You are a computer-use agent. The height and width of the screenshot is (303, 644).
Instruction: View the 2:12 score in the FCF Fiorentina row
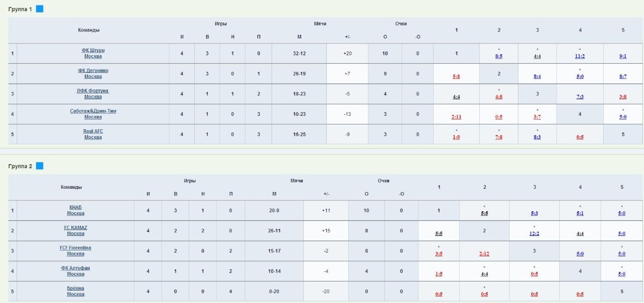coord(484,254)
